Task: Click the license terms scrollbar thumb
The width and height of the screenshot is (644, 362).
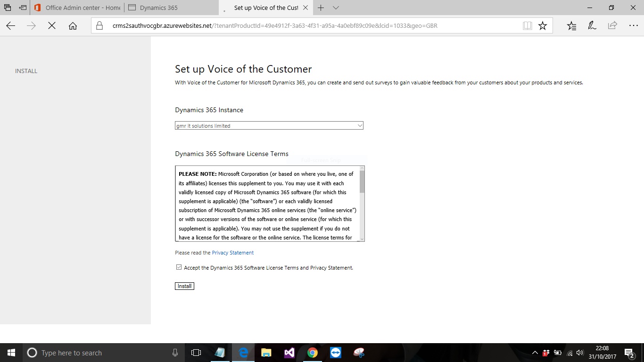Action: click(362, 182)
